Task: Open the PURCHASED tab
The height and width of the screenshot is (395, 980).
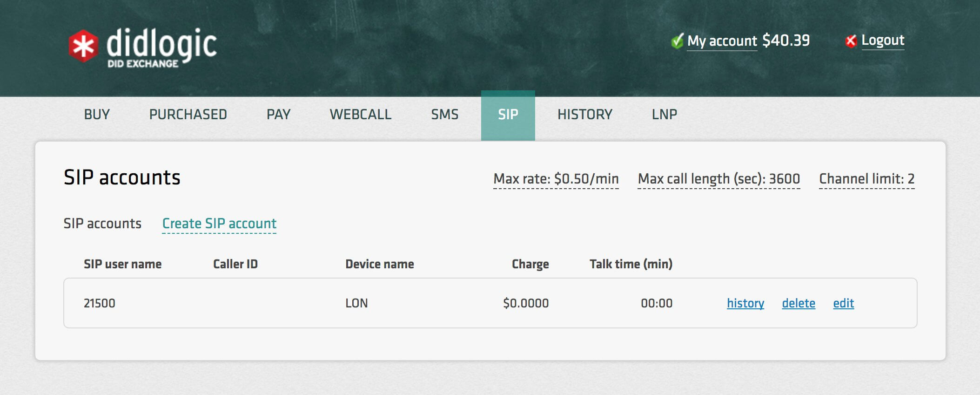Action: click(188, 115)
